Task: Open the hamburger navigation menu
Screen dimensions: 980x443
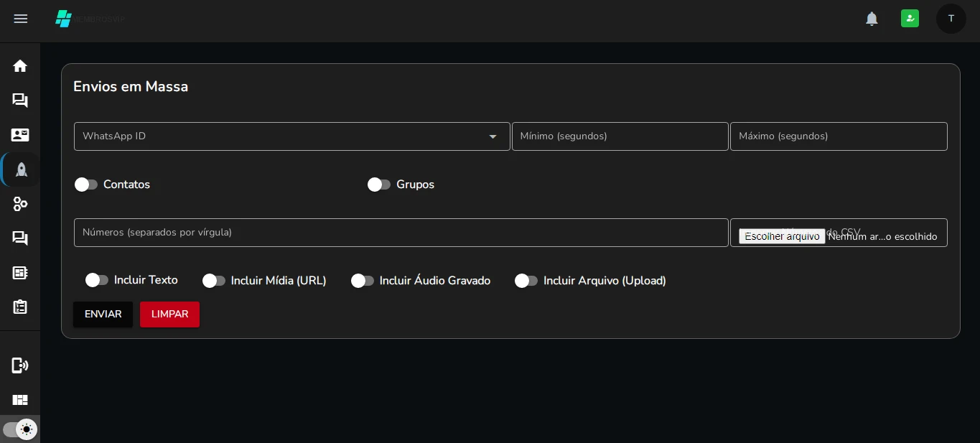Action: tap(21, 19)
